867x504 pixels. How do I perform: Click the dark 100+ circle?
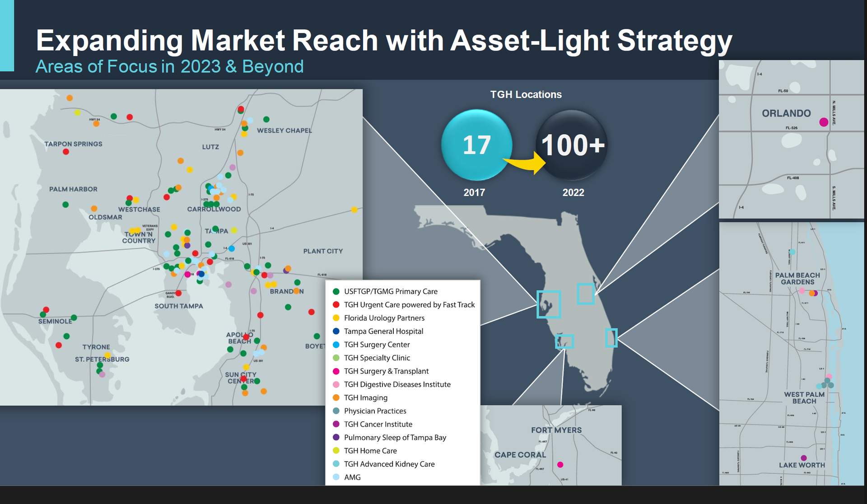(x=573, y=145)
